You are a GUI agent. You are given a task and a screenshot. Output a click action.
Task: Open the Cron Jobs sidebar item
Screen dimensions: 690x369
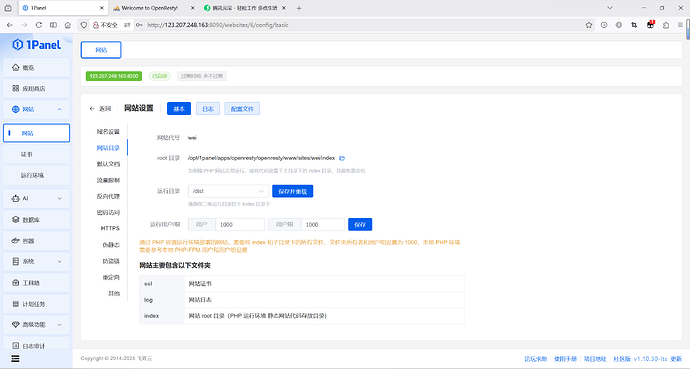coord(37,304)
